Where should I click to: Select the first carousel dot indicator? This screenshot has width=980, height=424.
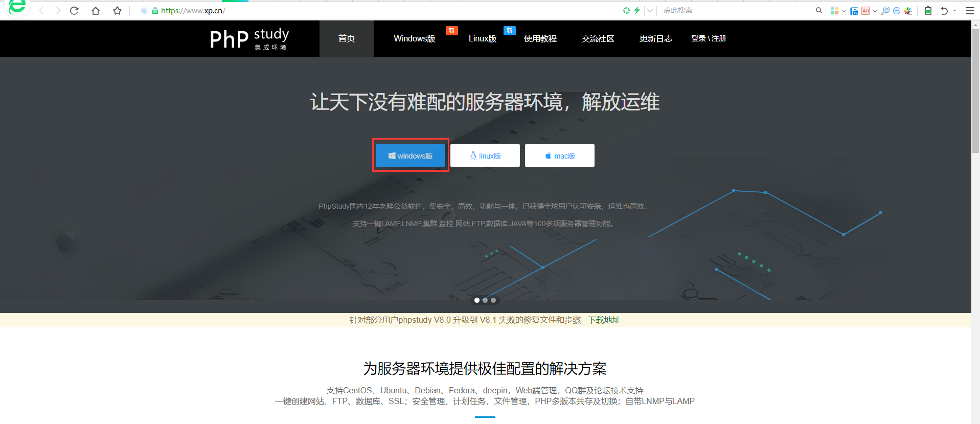477,300
